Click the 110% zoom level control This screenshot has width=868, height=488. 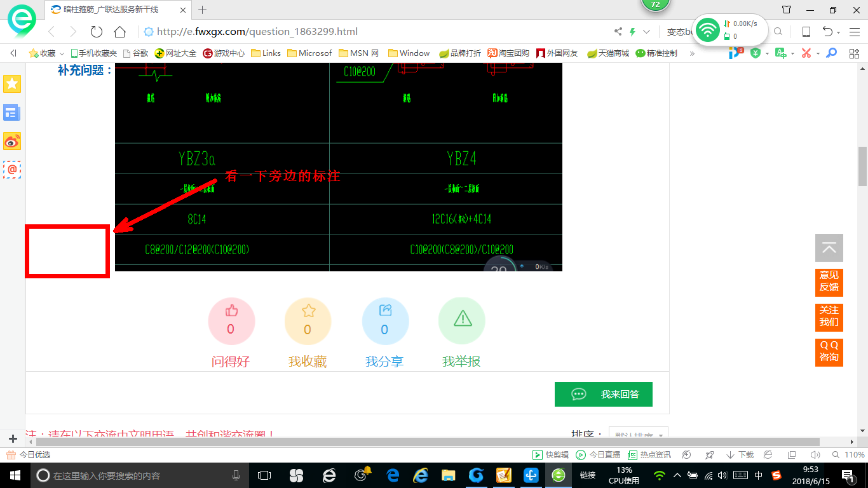point(849,455)
